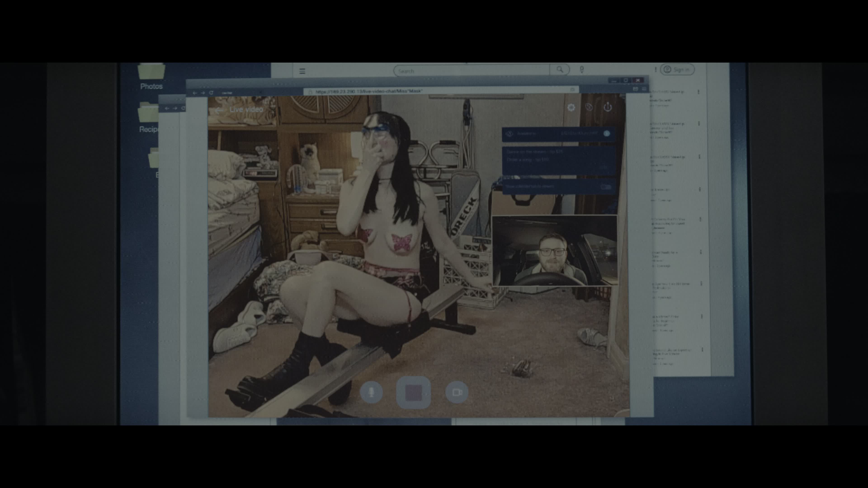The image size is (868, 488).
Task: Open the Recipes folder on the desktop
Action: click(x=149, y=117)
